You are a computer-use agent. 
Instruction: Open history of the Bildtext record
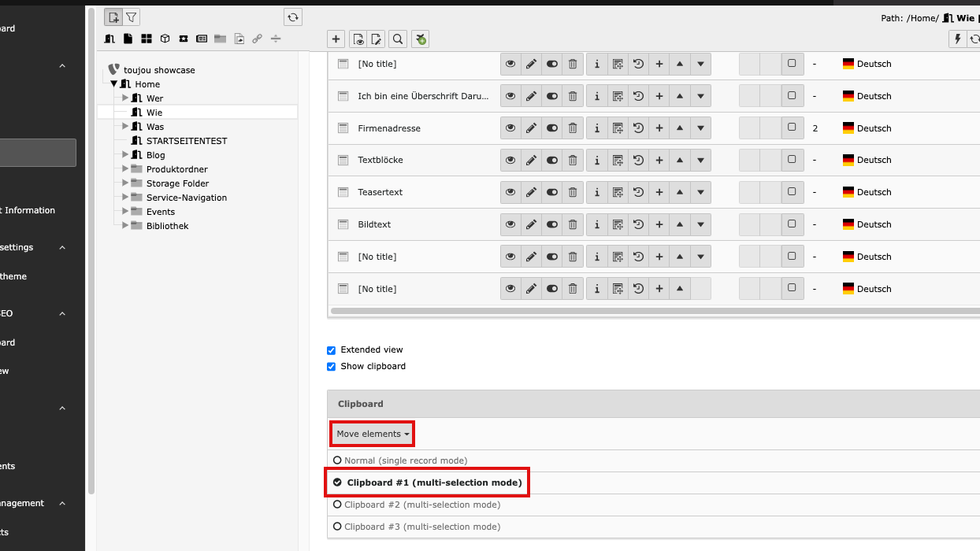tap(638, 225)
